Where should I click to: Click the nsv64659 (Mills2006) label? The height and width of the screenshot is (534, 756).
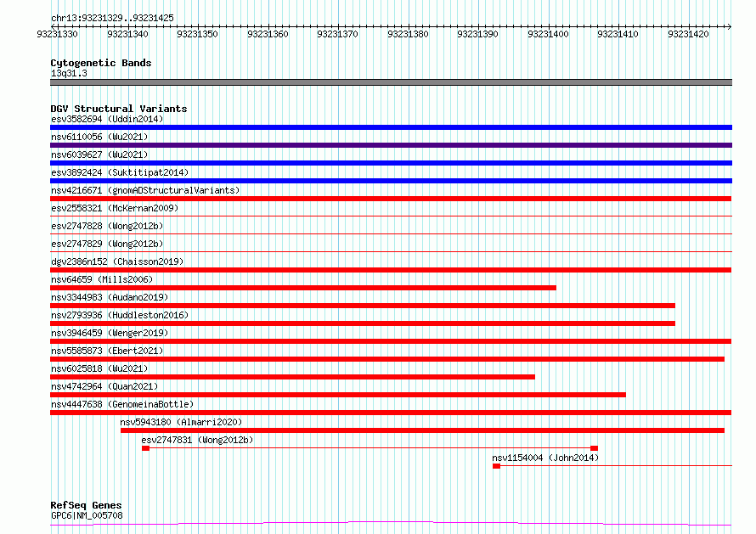pos(102,279)
